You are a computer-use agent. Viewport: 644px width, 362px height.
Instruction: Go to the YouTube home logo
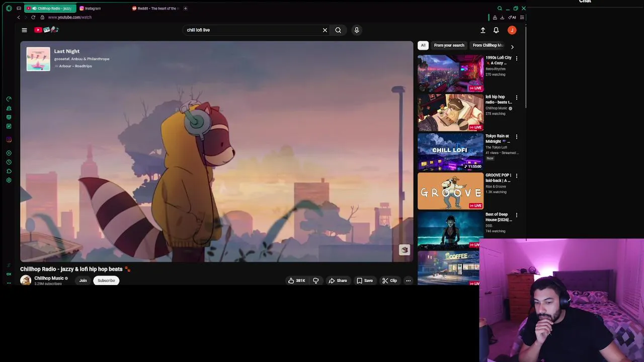click(x=46, y=30)
